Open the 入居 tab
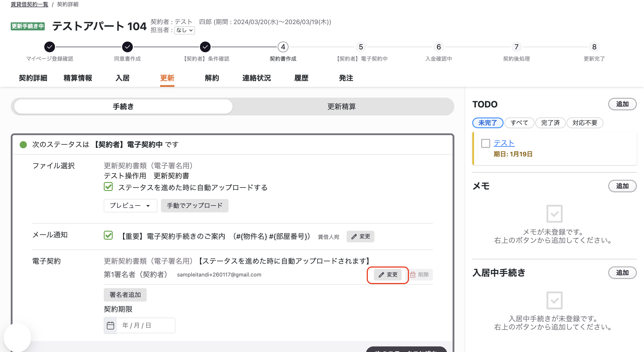This screenshot has height=352, width=644. click(x=123, y=78)
